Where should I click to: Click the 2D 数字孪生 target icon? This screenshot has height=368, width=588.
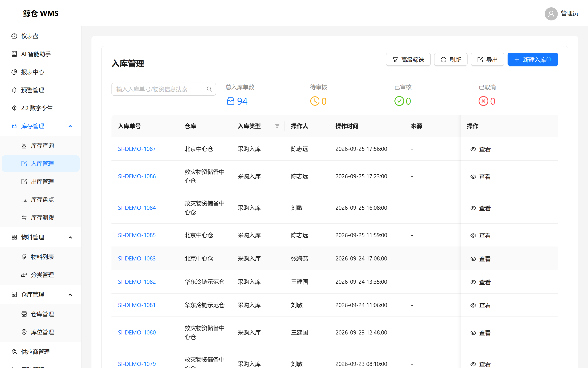[14, 108]
